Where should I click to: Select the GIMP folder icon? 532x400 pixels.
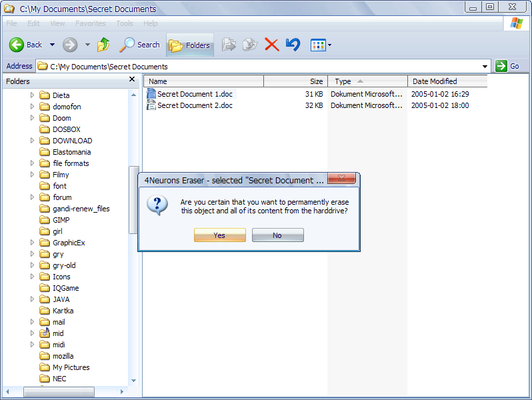point(45,220)
